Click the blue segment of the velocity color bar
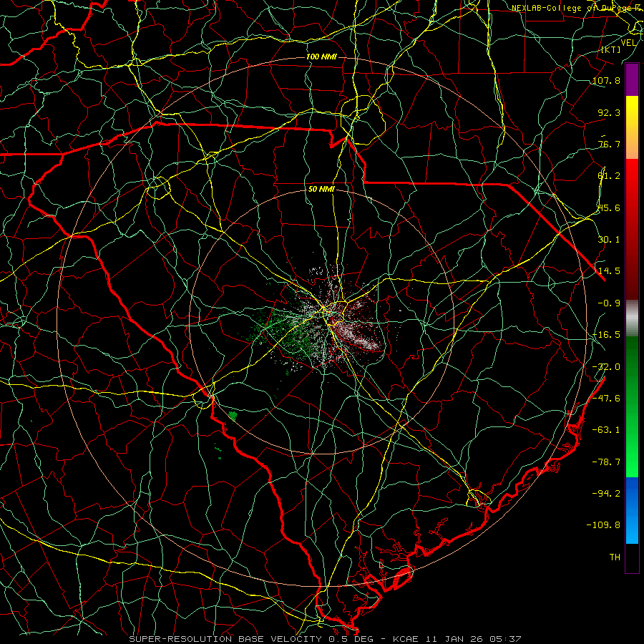 (632, 510)
